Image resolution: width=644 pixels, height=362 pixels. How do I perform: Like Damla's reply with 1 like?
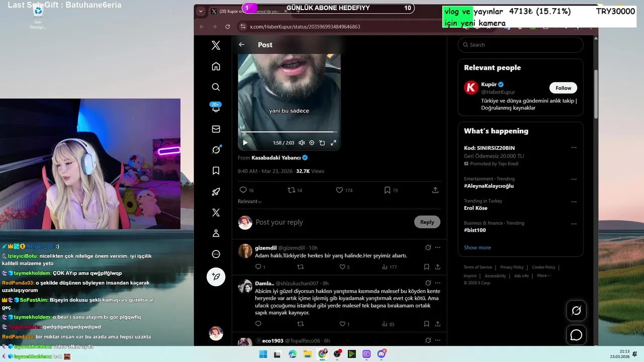tap(345, 324)
